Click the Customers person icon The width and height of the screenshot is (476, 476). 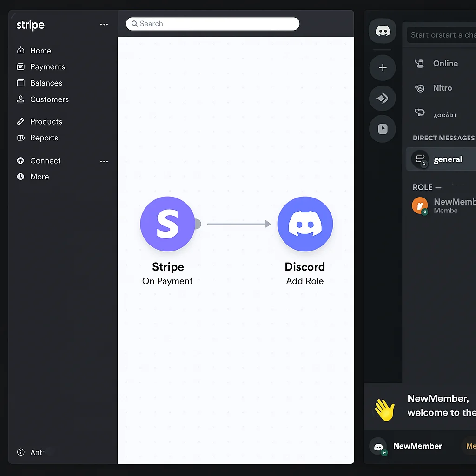pyautogui.click(x=20, y=99)
